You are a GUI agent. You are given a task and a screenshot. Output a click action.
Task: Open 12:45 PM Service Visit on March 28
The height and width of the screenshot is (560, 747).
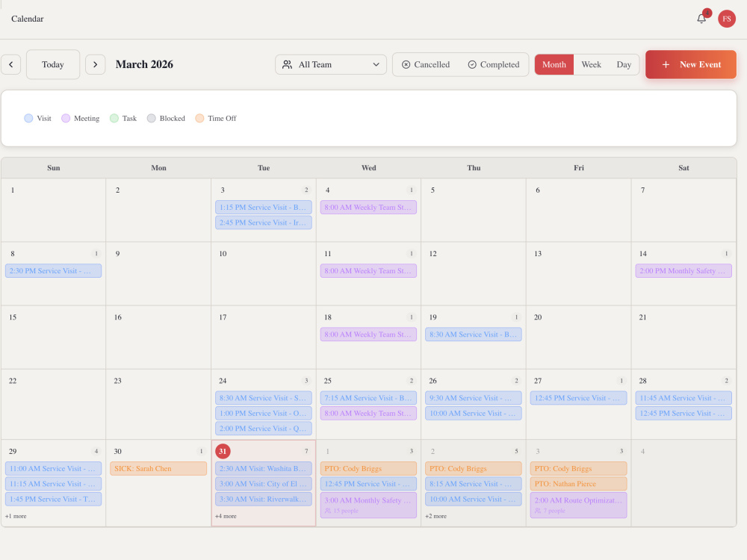(684, 414)
